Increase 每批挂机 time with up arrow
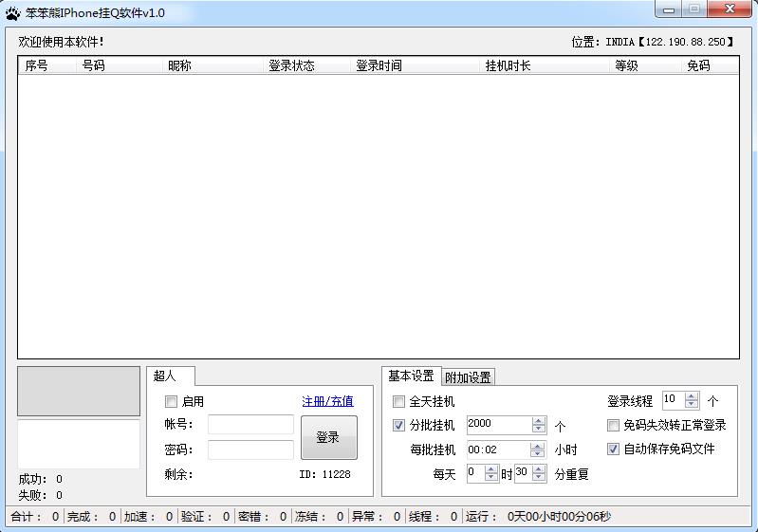Viewport: 758px width, 532px height. [x=537, y=446]
